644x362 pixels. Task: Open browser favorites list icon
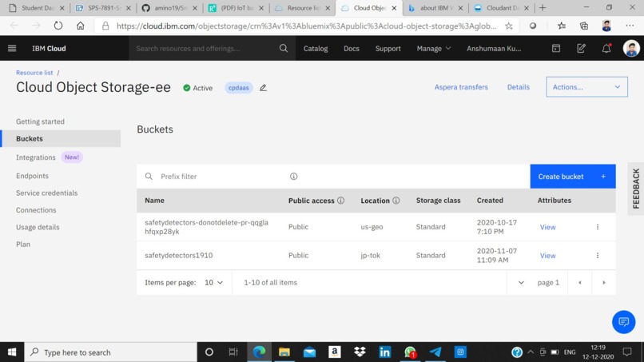tap(562, 26)
